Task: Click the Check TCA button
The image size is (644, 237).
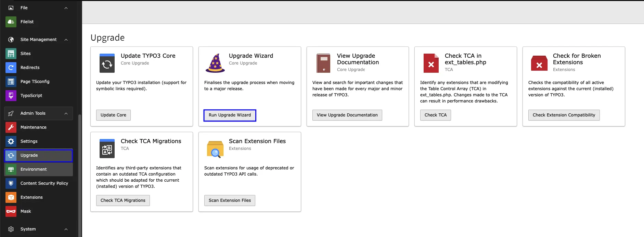Action: point(436,115)
